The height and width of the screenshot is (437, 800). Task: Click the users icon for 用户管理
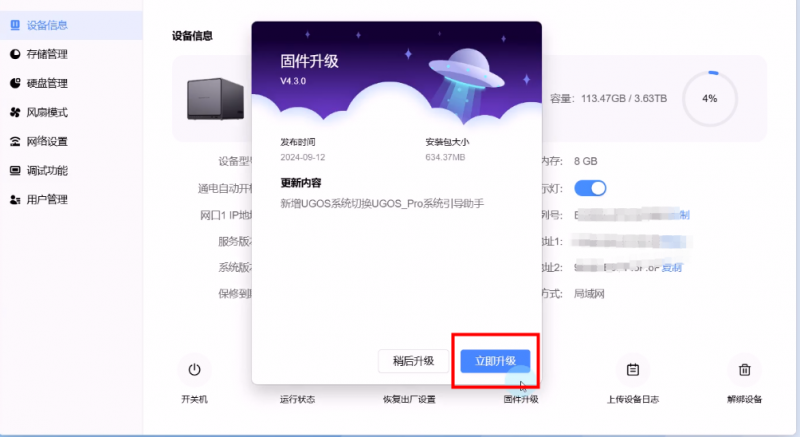[15, 199]
